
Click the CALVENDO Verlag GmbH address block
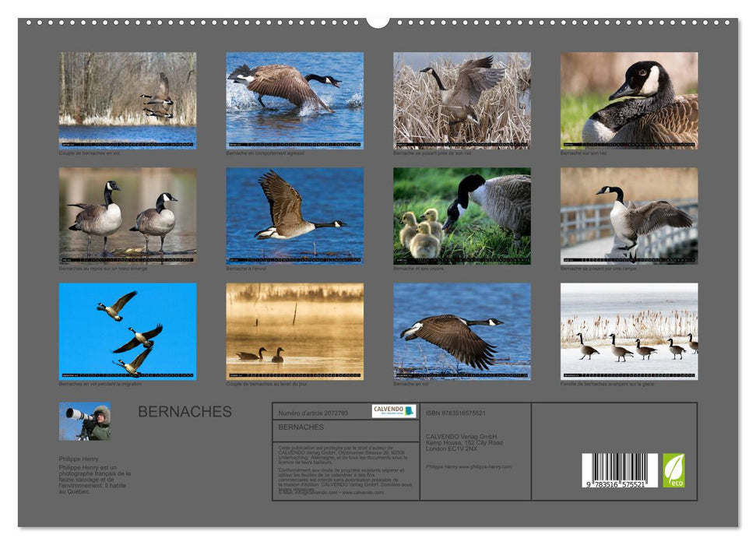tap(464, 441)
